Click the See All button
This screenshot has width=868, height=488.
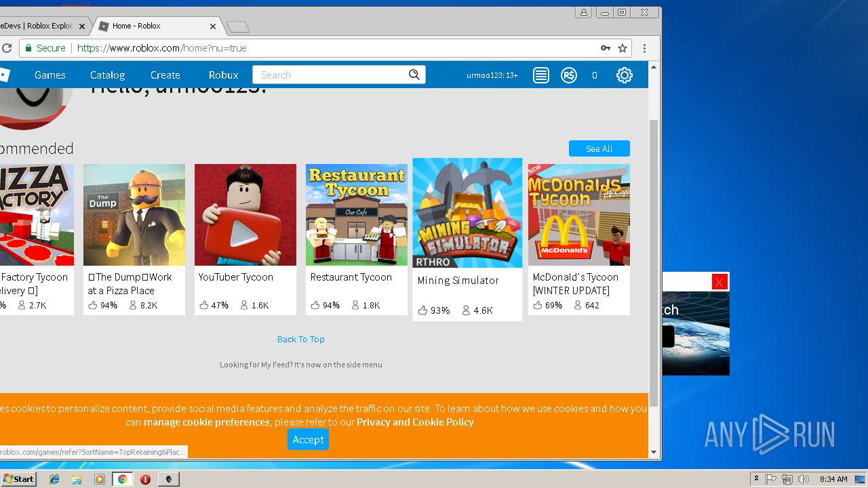(599, 148)
